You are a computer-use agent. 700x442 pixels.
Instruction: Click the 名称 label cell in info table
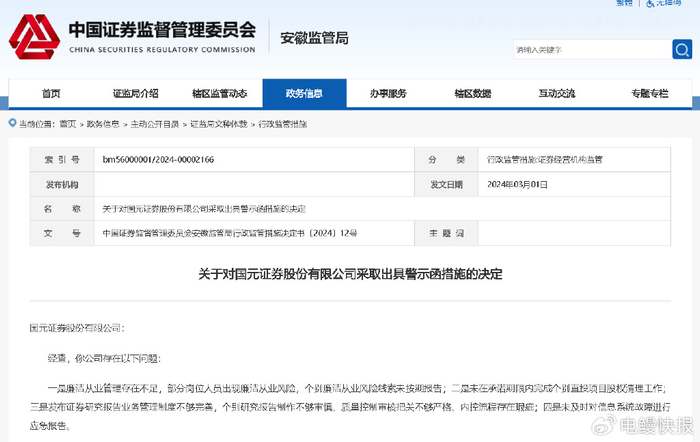(x=62, y=208)
